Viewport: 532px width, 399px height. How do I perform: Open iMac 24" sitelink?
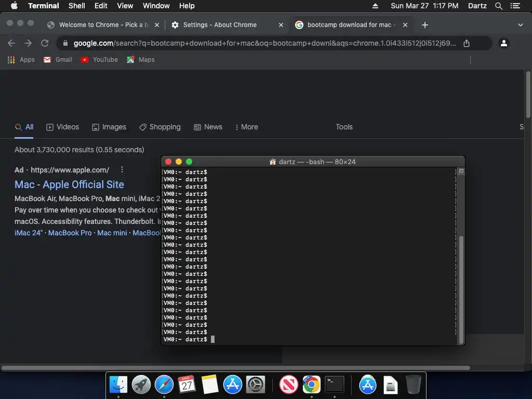pyautogui.click(x=29, y=233)
